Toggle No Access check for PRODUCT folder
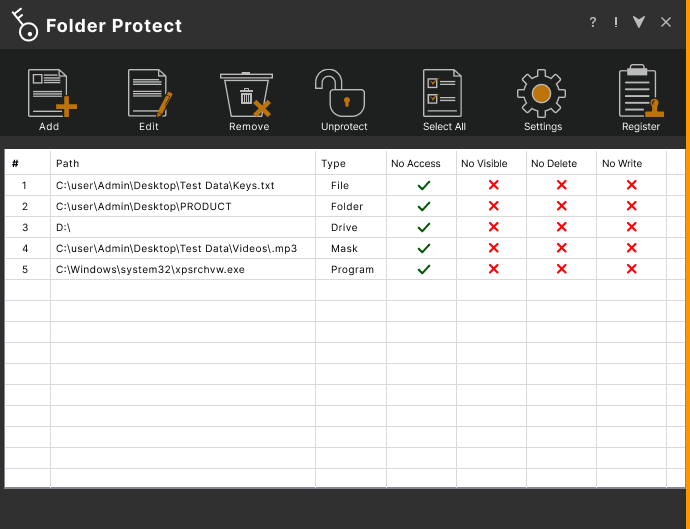The height and width of the screenshot is (529, 690). click(x=424, y=206)
